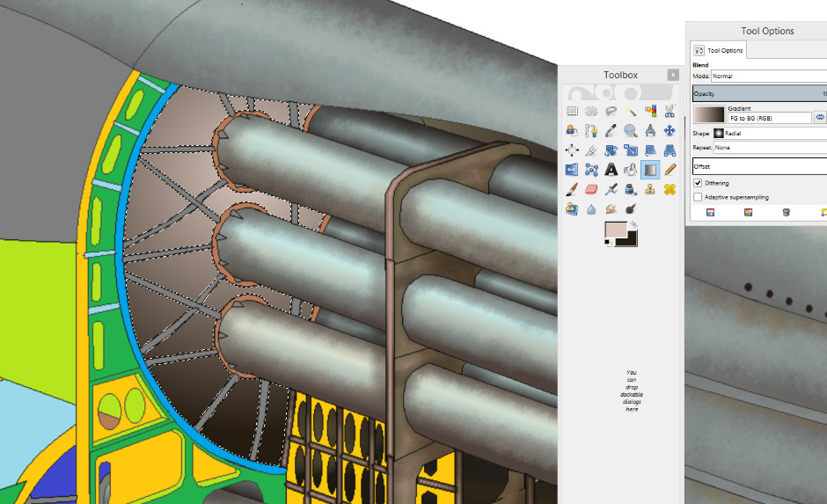The width and height of the screenshot is (827, 504).
Task: Select the Pencil tool
Action: [x=670, y=169]
